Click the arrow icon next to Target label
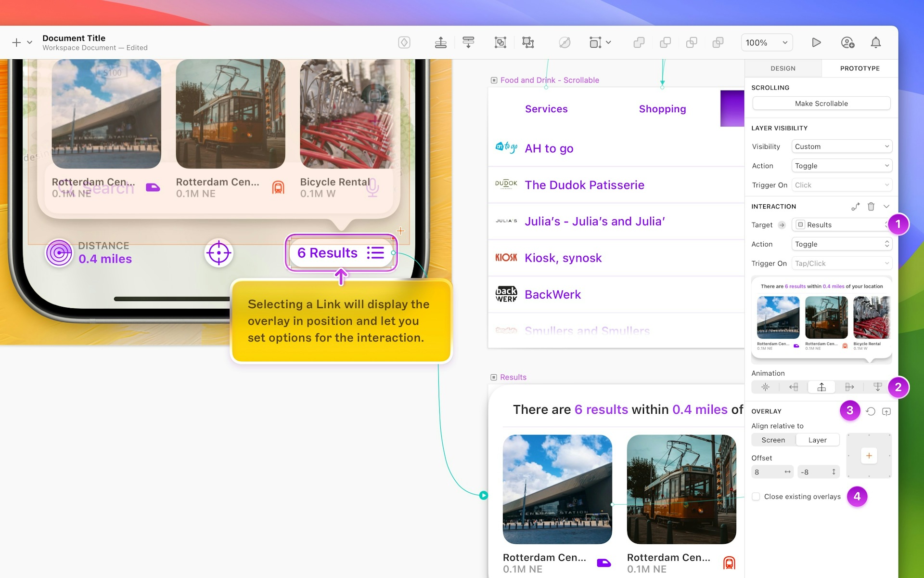 (782, 225)
